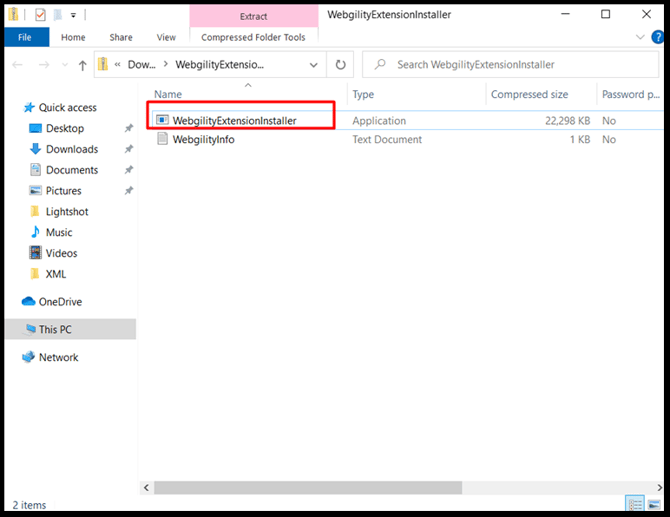Viewport: 670px width, 517px height.
Task: Click the Refresh icon beside address bar
Action: (x=340, y=65)
